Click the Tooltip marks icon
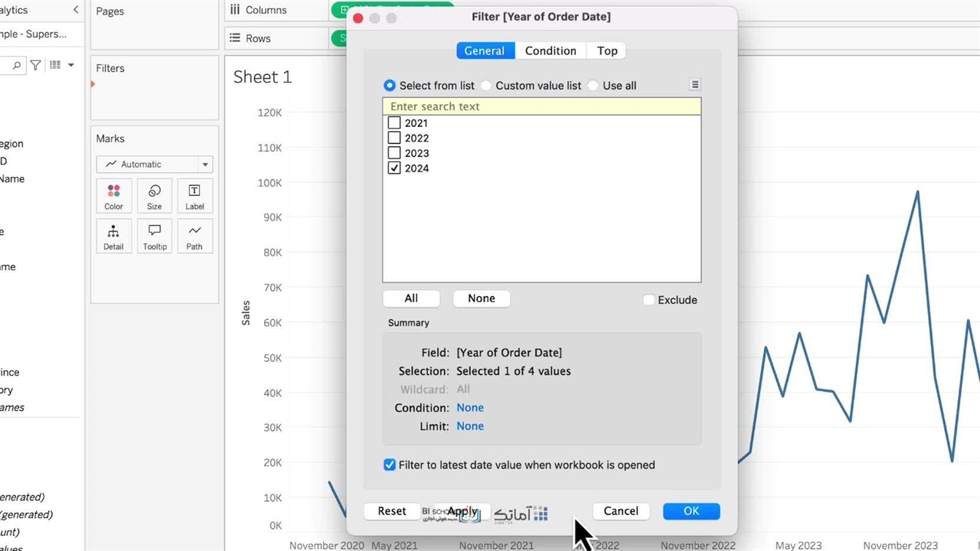 (155, 236)
